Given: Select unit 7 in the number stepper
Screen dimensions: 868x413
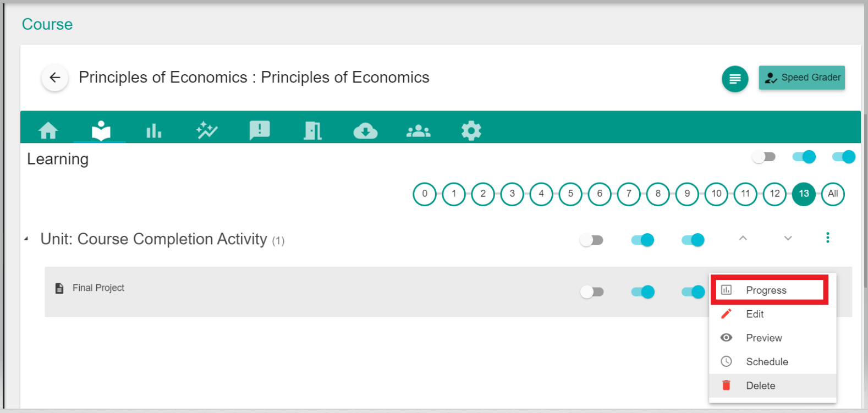Looking at the screenshot, I should click(629, 194).
